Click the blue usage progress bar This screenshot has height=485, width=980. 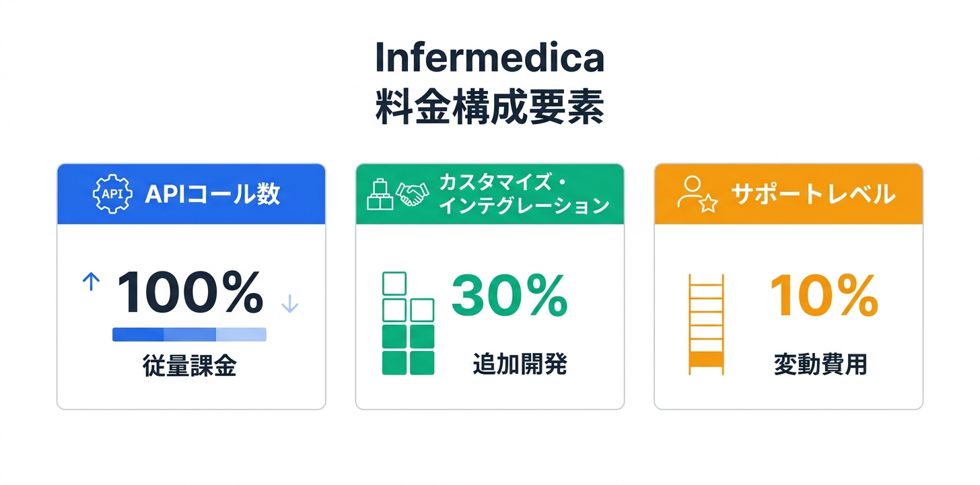click(x=189, y=334)
